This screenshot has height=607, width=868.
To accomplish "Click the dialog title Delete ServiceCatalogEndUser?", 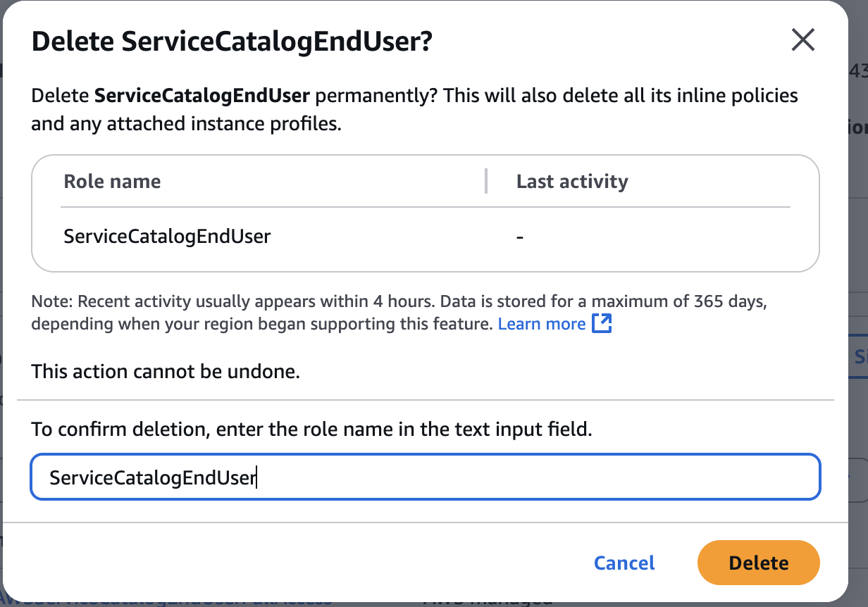I will 232,42.
